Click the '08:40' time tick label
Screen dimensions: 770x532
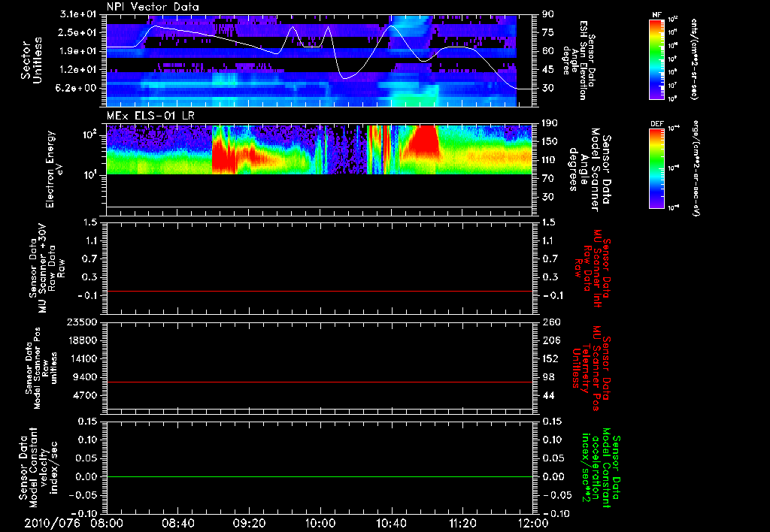[177, 523]
